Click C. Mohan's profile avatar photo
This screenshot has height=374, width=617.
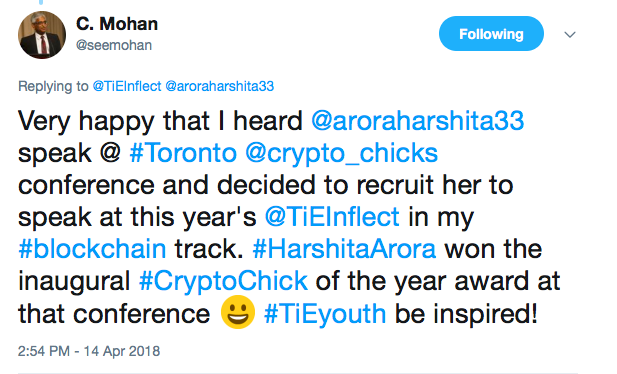[42, 35]
